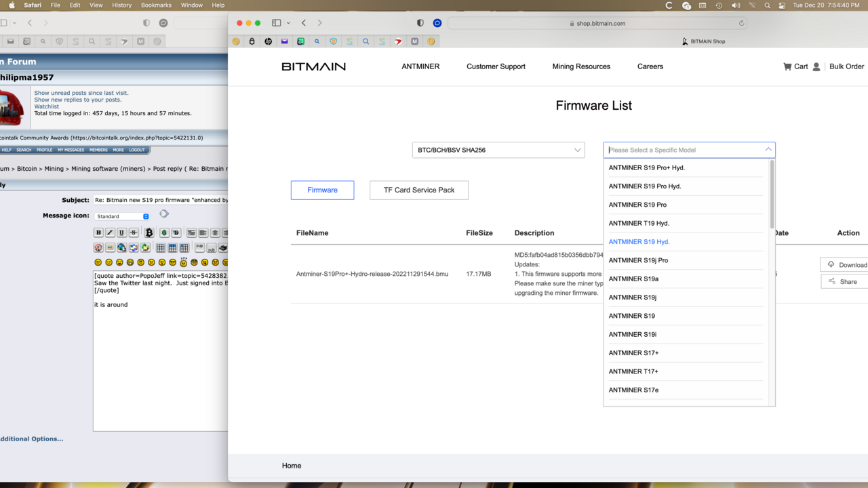868x488 pixels.
Task: Click Bitmain cart icon
Action: click(x=787, y=66)
